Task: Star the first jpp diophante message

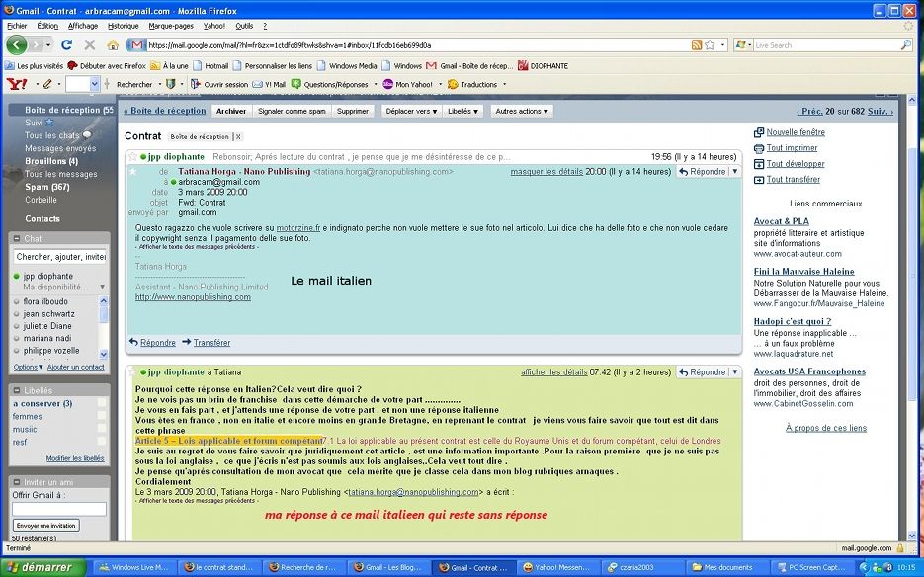Action: [132, 157]
